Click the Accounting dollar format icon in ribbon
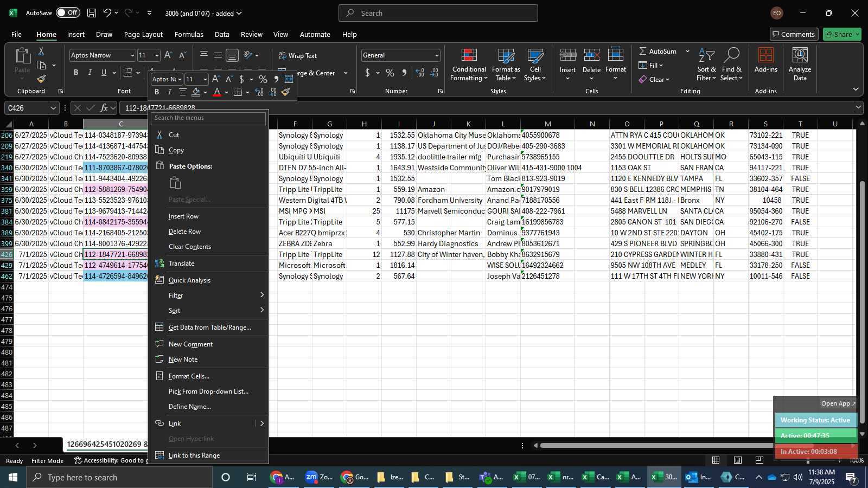This screenshot has width=868, height=488. point(367,73)
